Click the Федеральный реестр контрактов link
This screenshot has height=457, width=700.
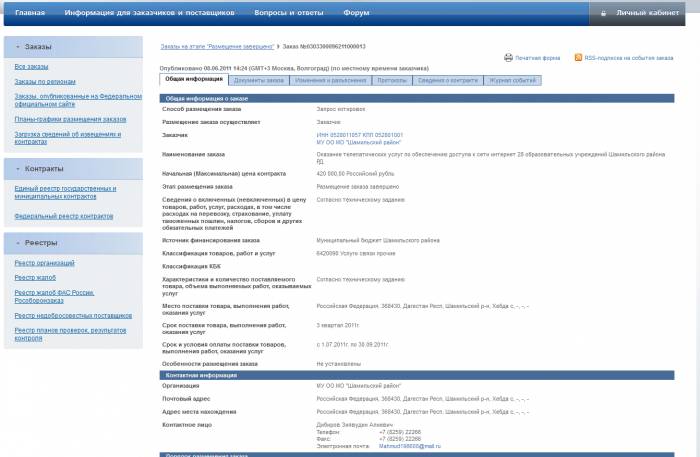63,216
